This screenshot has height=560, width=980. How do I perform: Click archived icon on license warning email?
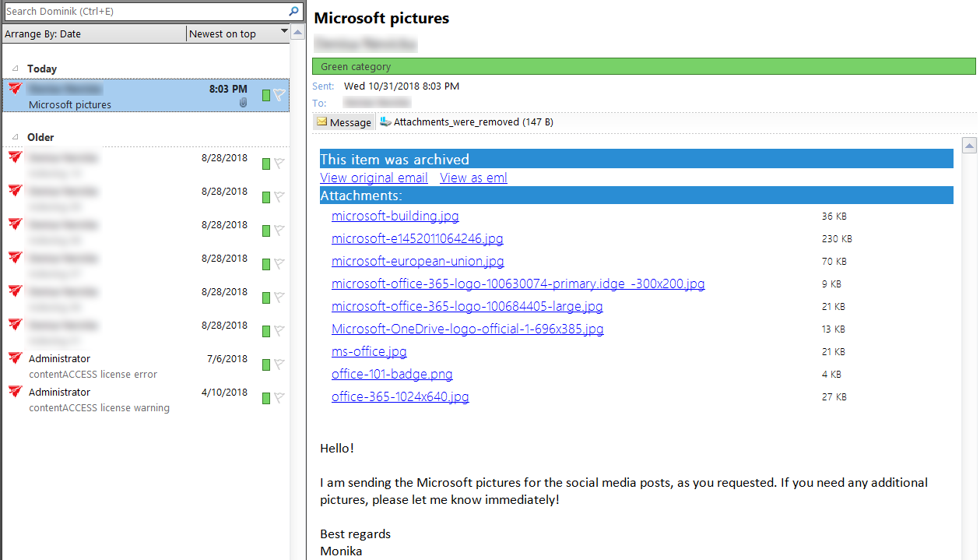15,392
